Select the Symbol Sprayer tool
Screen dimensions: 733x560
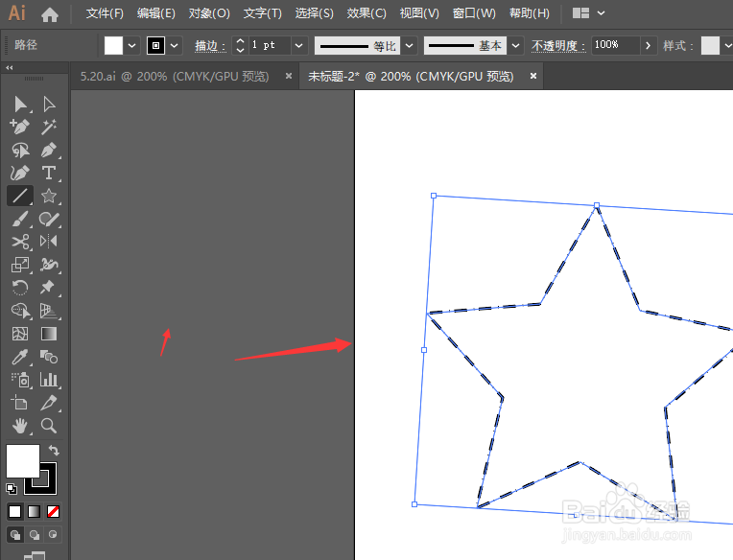coord(20,380)
